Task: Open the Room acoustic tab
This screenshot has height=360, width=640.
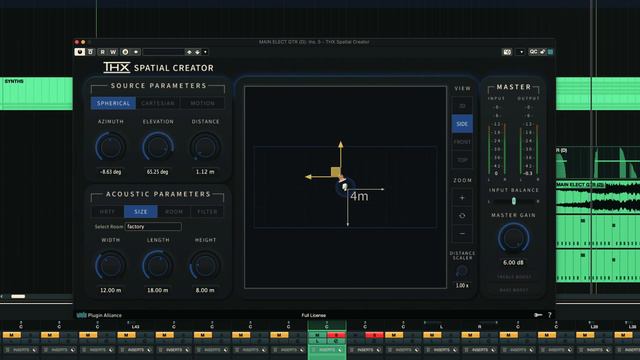Action: coord(174,211)
